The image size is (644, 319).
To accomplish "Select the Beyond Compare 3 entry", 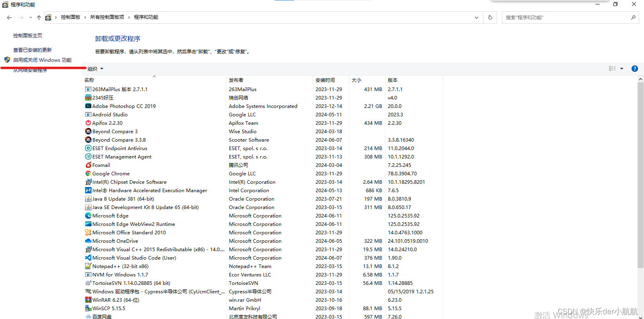I will tap(263, 131).
